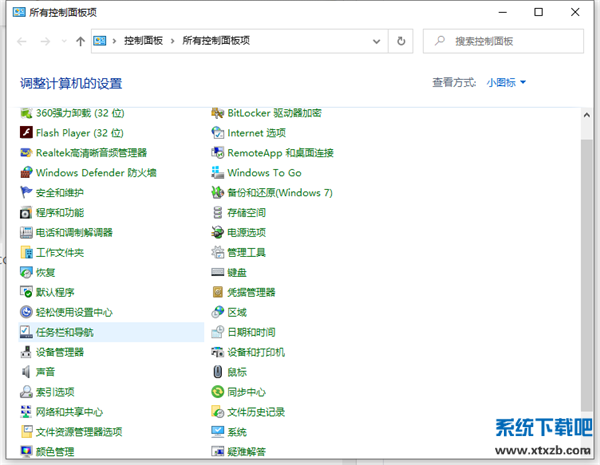Viewport: 600px width, 465px height.
Task: Open Windows Defender 防火墙 icon
Action: point(27,172)
